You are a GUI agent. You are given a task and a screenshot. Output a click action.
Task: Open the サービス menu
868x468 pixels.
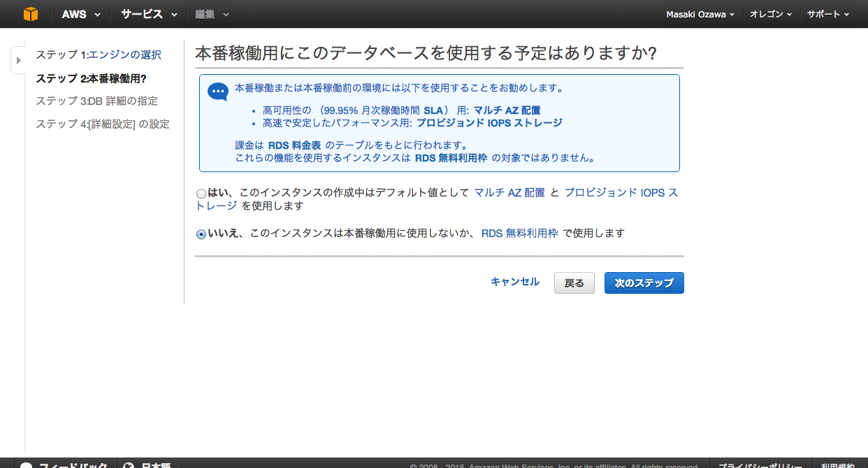click(x=149, y=14)
